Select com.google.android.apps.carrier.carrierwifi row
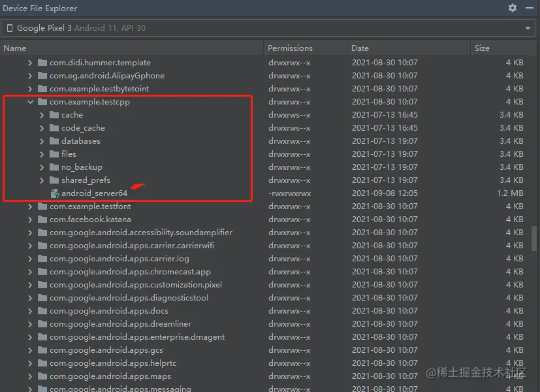The image size is (540, 392). pos(268,246)
